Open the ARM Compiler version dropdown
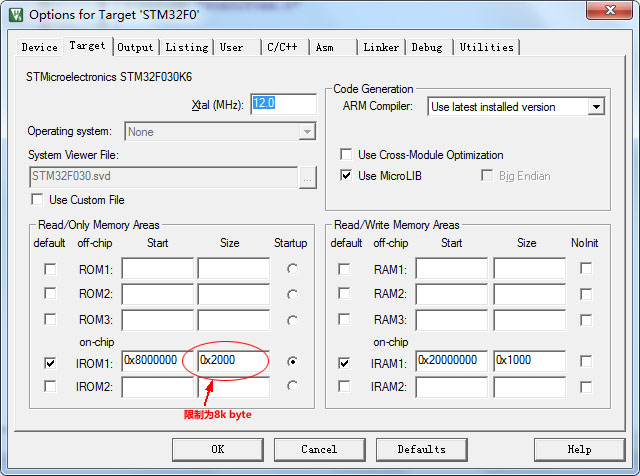The image size is (640, 476). coord(516,107)
